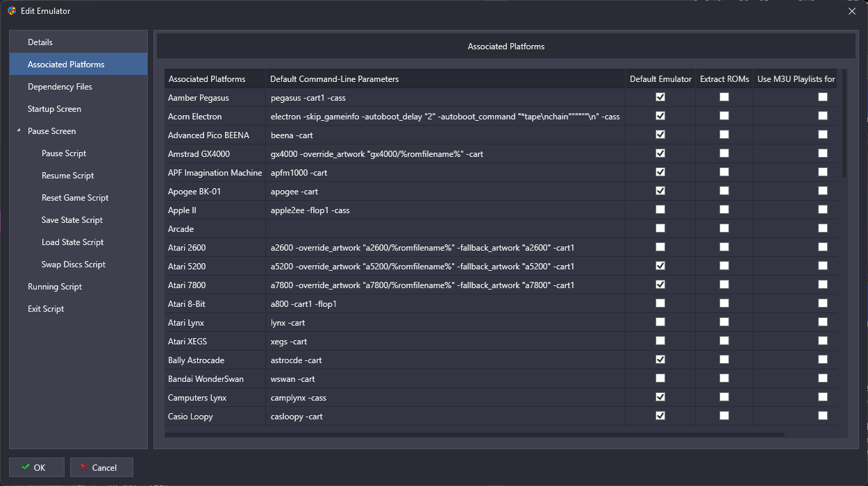Click the horizontal scrollbar under the table
868x486 pixels.
(474, 435)
